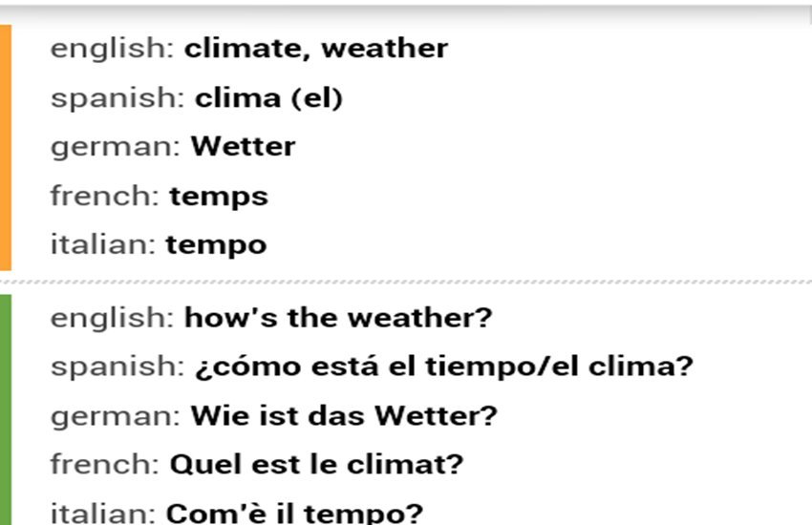Click the french label in green card
Viewport: 812px width, 525px height.
[105, 465]
